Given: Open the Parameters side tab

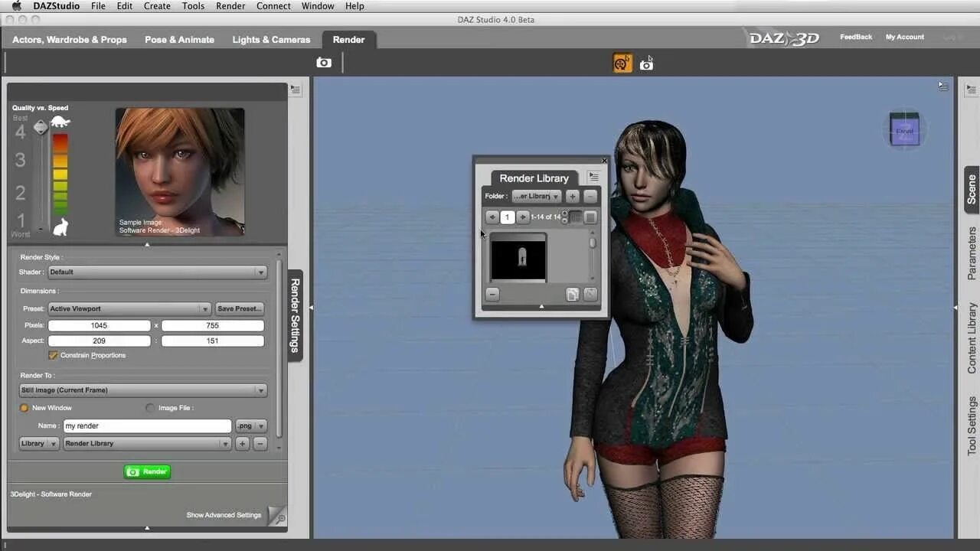Looking at the screenshot, I should (x=972, y=253).
